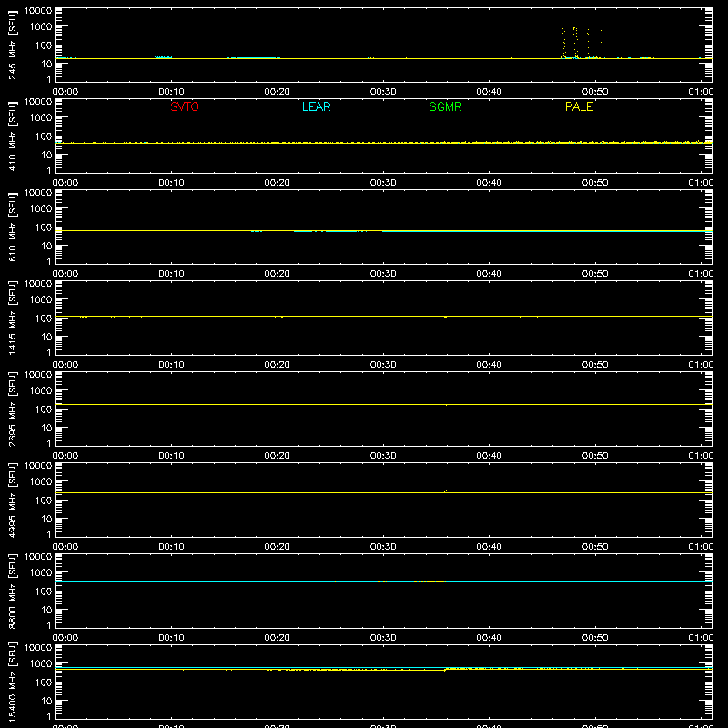
Task: Click the 00:30 tick label under the 8800 MHz plot
Action: (x=383, y=638)
